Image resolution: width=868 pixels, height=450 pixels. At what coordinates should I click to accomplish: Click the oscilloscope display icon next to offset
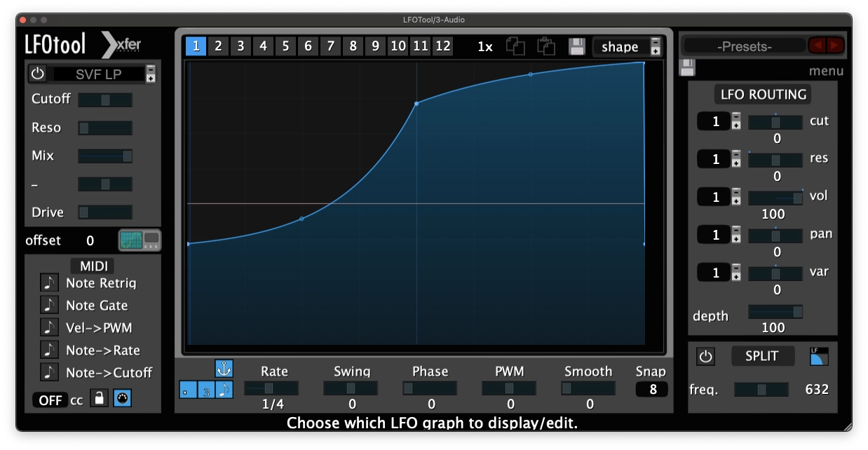140,240
